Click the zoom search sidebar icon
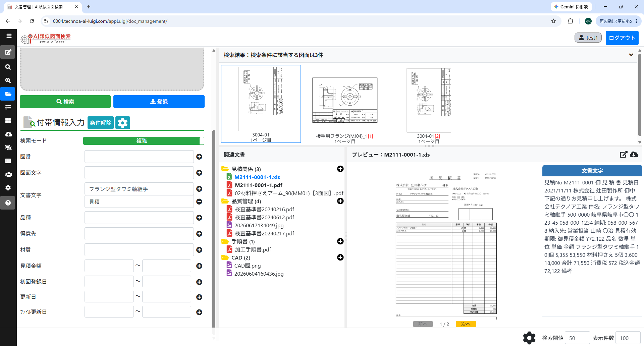Image resolution: width=644 pixels, height=346 pixels. 8,80
